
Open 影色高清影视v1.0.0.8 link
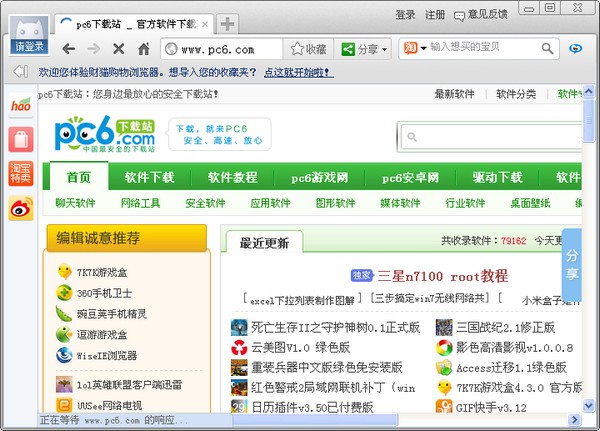point(515,348)
